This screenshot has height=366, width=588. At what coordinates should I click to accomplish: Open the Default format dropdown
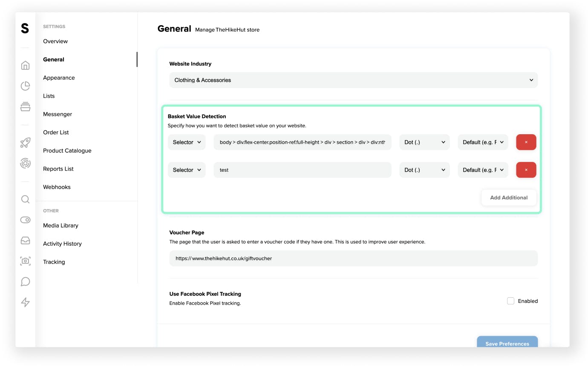click(483, 142)
